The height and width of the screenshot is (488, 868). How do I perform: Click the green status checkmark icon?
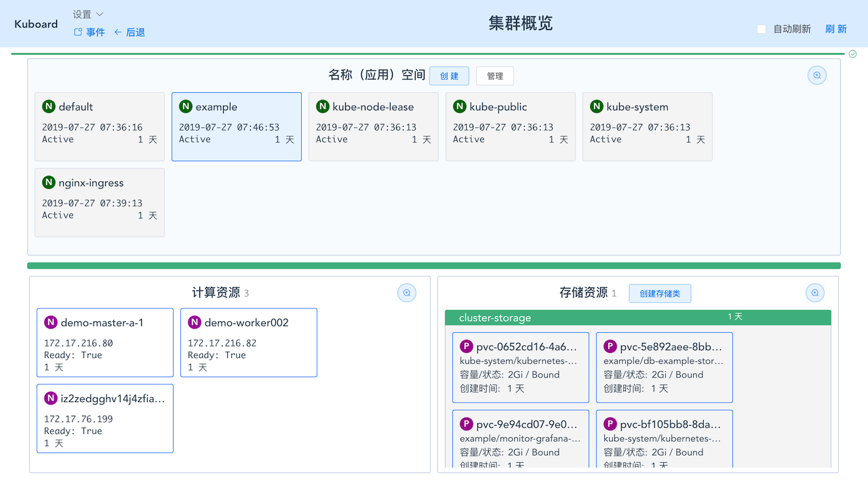[x=853, y=53]
